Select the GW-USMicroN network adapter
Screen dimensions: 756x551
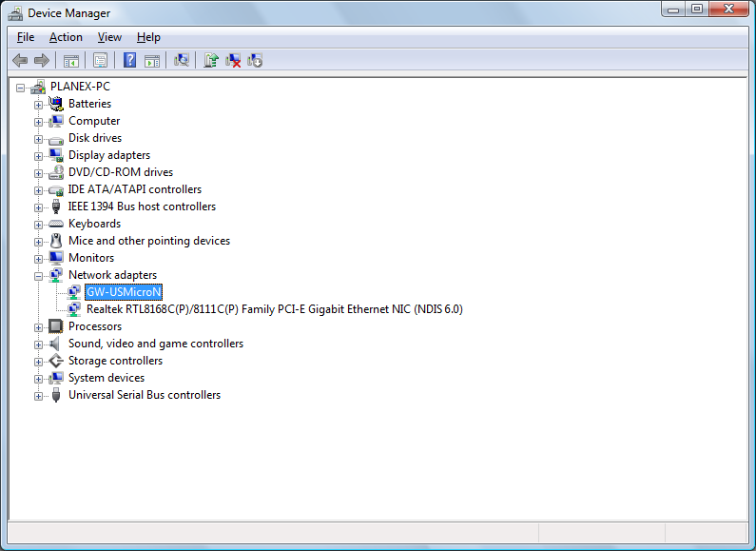click(x=124, y=291)
